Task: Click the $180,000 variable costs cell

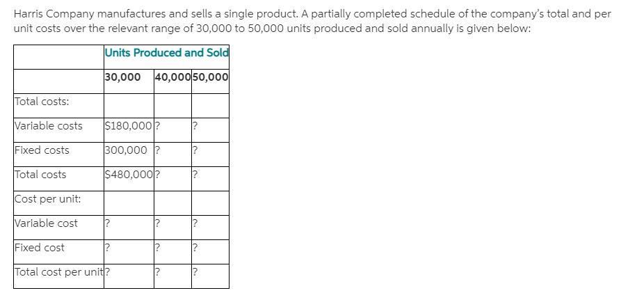Action: click(128, 126)
